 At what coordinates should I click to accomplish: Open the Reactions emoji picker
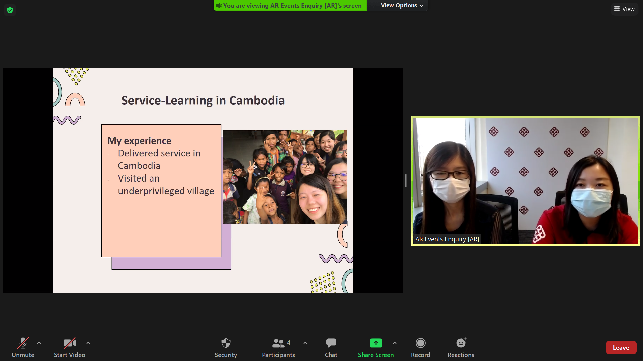[x=461, y=347]
